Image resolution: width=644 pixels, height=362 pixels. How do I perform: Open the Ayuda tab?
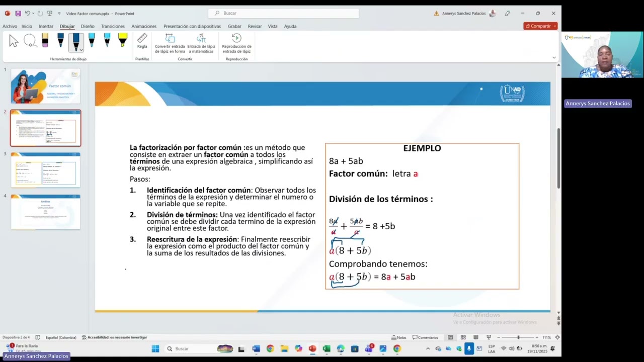[x=290, y=26]
